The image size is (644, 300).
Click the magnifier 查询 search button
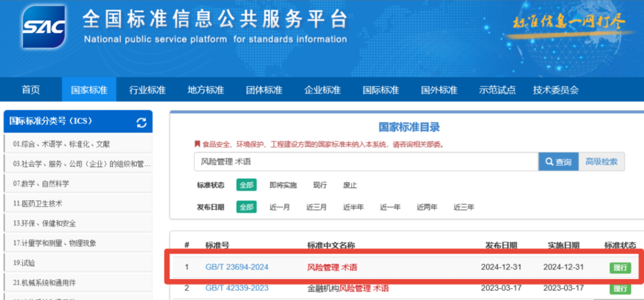click(x=558, y=162)
